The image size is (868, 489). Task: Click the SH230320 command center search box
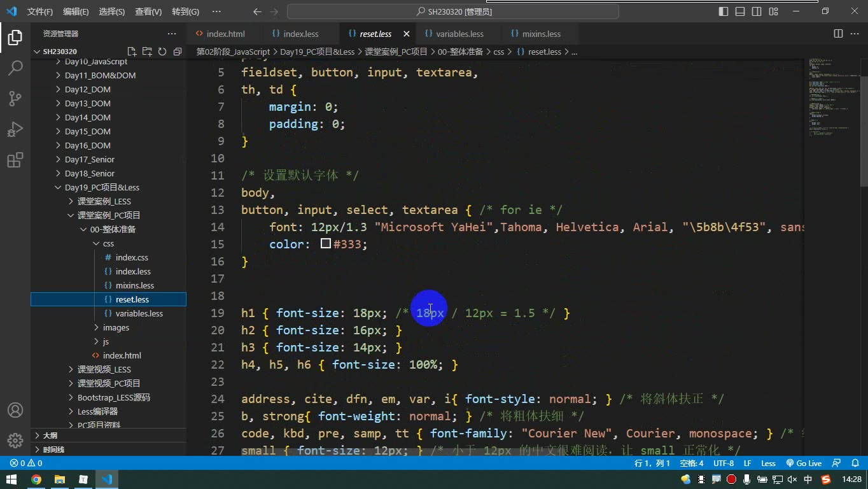click(454, 11)
